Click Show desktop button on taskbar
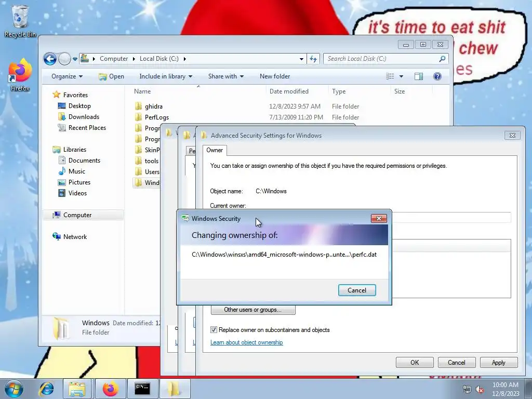Viewport: 532px width, 399px height. point(529,389)
